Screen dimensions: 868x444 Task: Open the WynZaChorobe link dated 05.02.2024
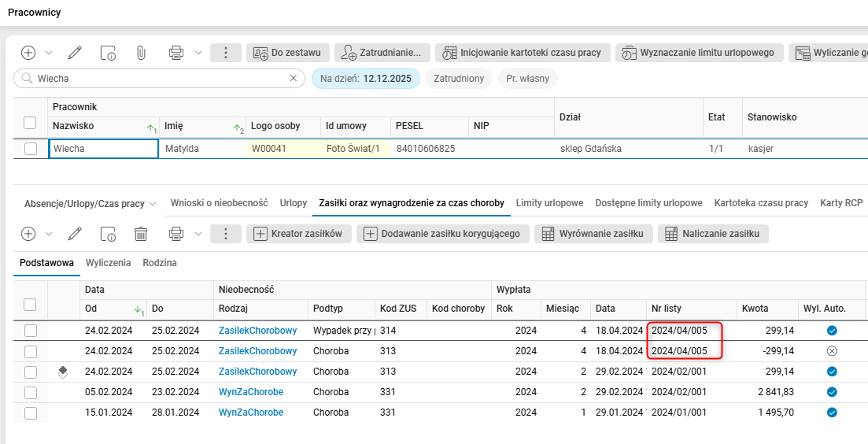click(x=251, y=392)
